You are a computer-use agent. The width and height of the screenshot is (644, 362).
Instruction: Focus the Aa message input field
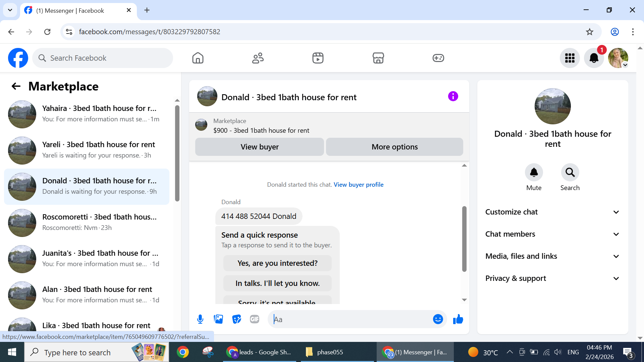pyautogui.click(x=352, y=319)
